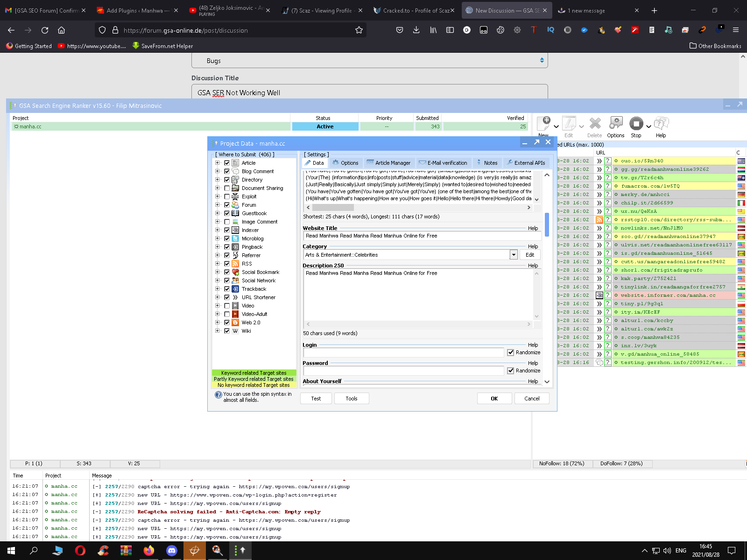
Task: Click RSS icon beside rsstop10.com URL
Action: 599,220
